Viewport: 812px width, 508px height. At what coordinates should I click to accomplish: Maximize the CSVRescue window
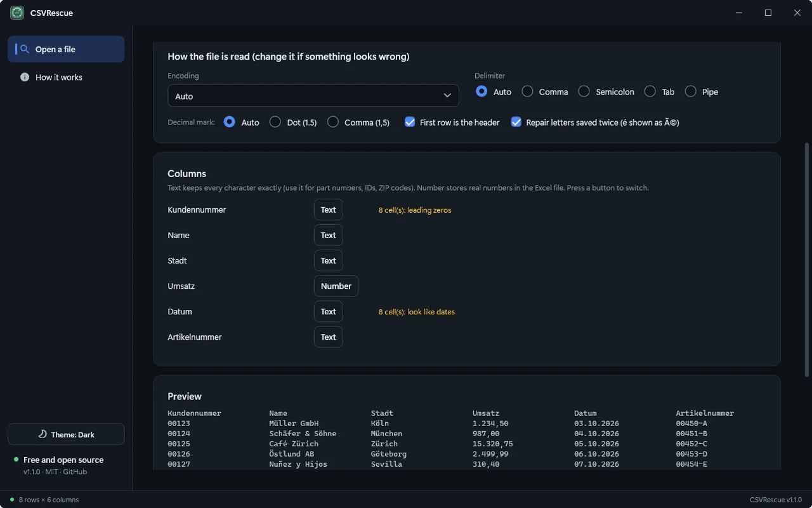tap(768, 13)
